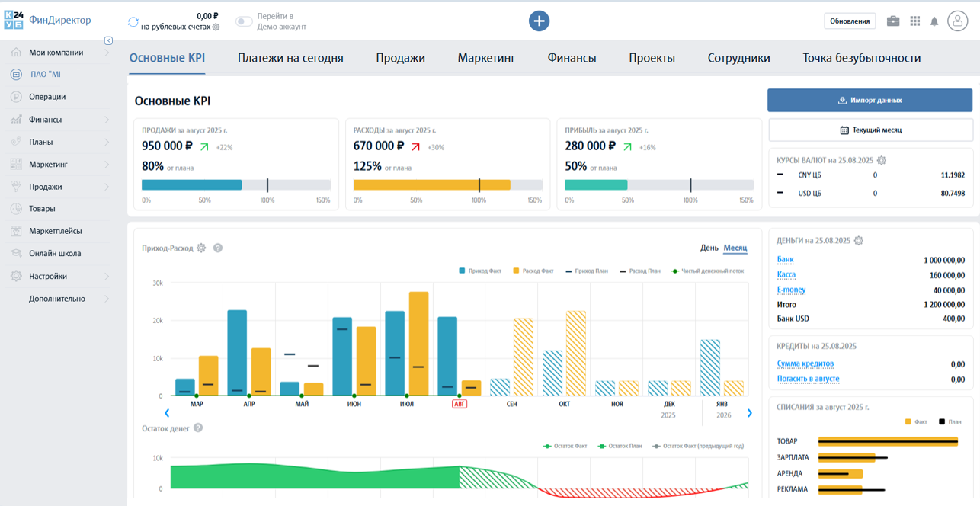Open the notifications bell
The width and height of the screenshot is (980, 506).
(934, 21)
